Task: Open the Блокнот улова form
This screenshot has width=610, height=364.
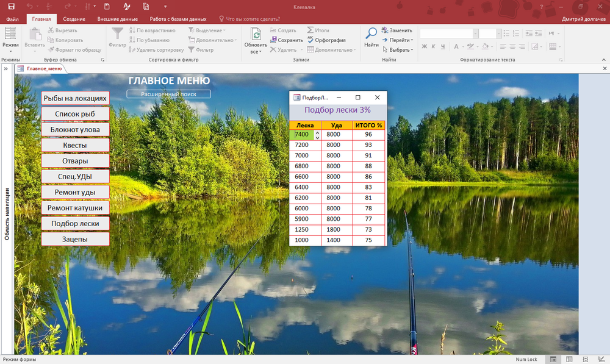Action: 75,129
